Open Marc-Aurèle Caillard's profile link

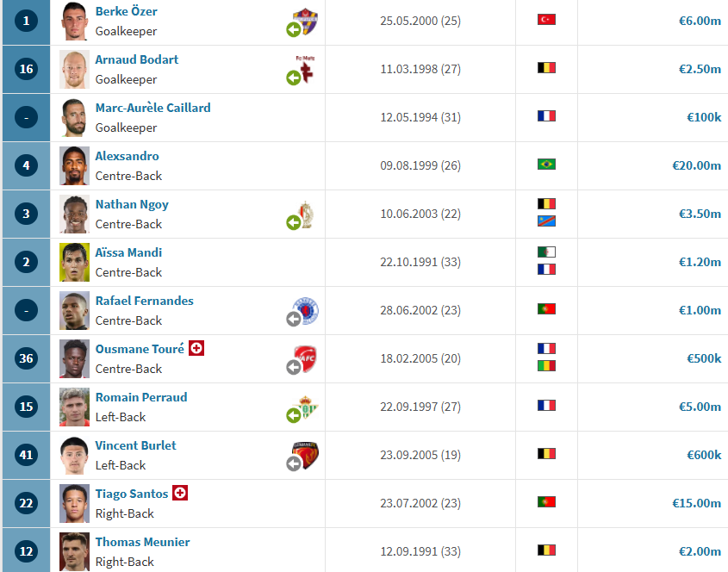[x=152, y=108]
